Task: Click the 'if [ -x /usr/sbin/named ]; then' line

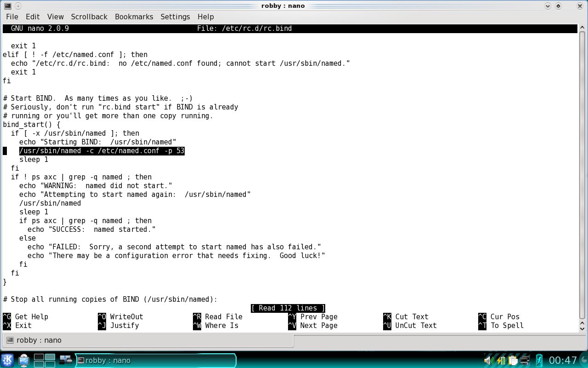Action: (75, 133)
